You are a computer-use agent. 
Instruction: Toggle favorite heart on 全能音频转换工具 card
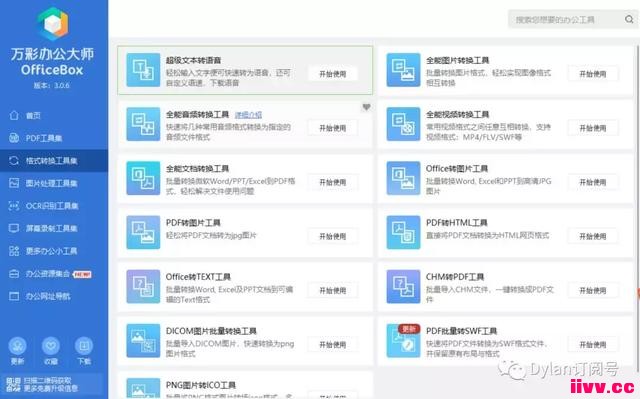(x=367, y=107)
